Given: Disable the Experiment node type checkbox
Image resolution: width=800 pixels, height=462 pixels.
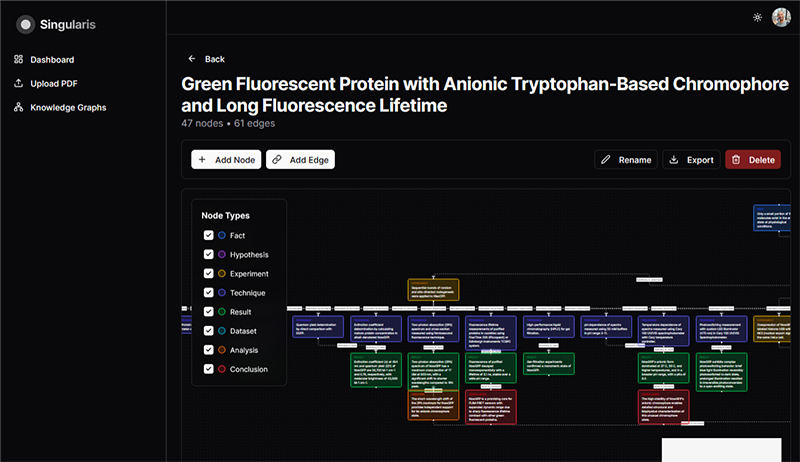Looking at the screenshot, I should [x=209, y=273].
